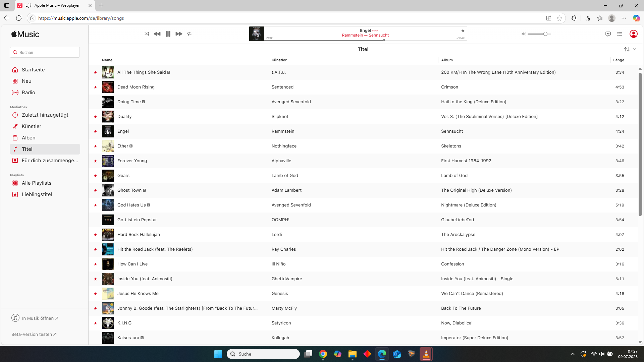Open browser extensions puzzle icon
644x362 pixels.
point(574,18)
